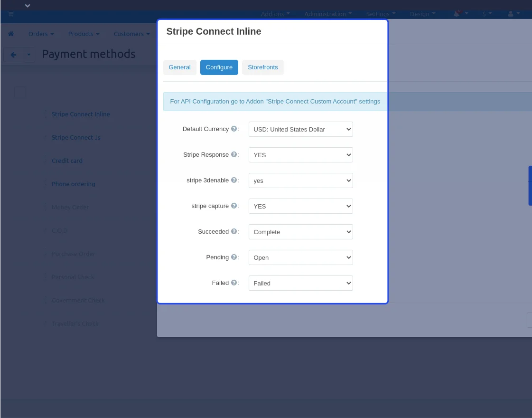Click drag handle of Money Order row
This screenshot has width=532, height=418.
(x=45, y=207)
